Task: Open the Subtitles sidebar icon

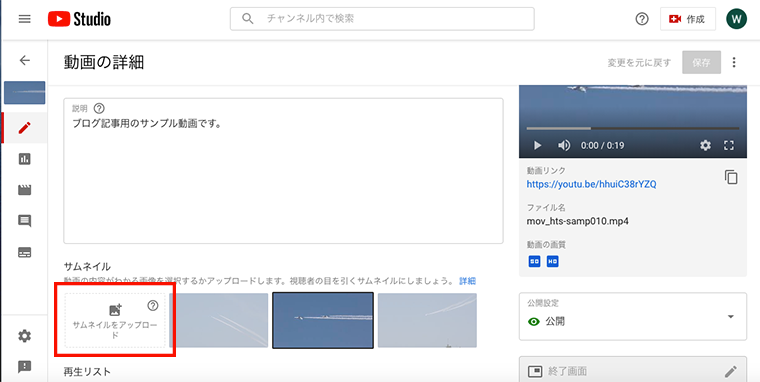Action: [x=25, y=252]
